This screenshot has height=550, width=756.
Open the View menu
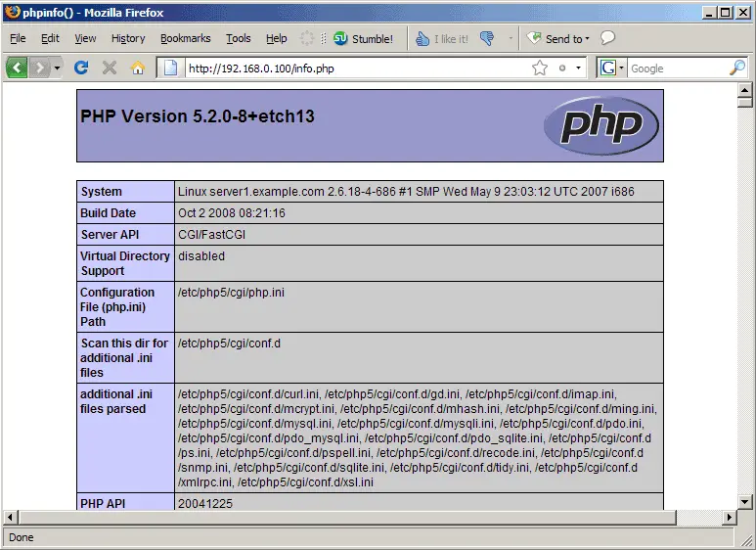(85, 38)
